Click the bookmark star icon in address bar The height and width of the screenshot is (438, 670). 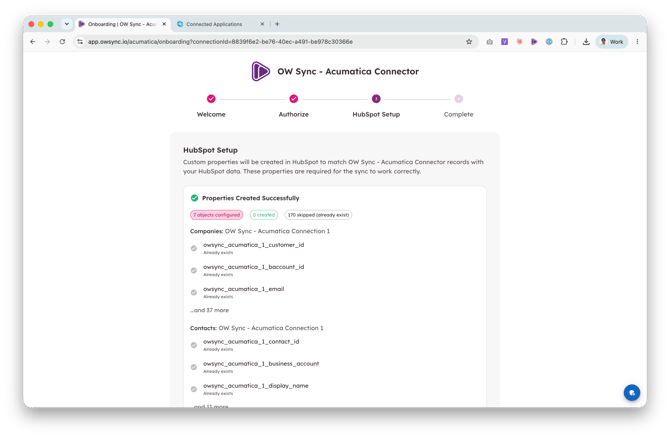[469, 42]
